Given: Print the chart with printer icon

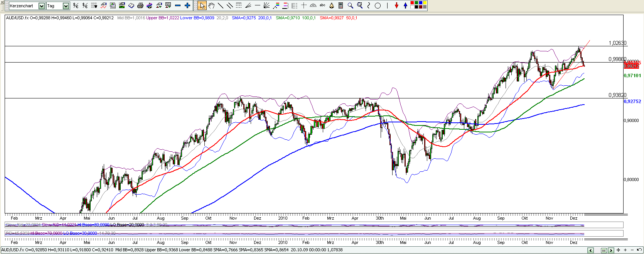Looking at the screenshot, I should pyautogui.click(x=140, y=5).
